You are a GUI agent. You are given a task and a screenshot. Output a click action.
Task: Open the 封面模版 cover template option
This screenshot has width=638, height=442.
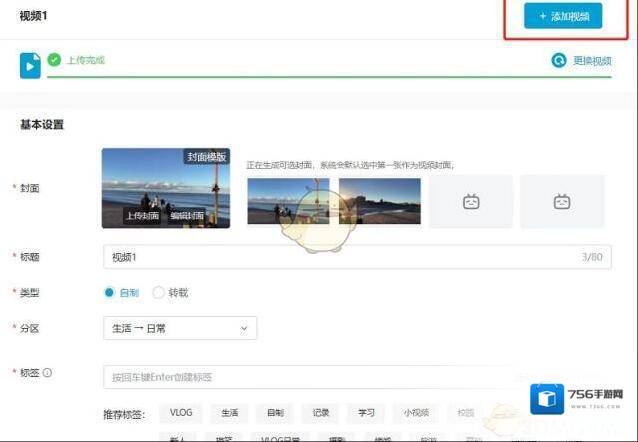click(206, 157)
